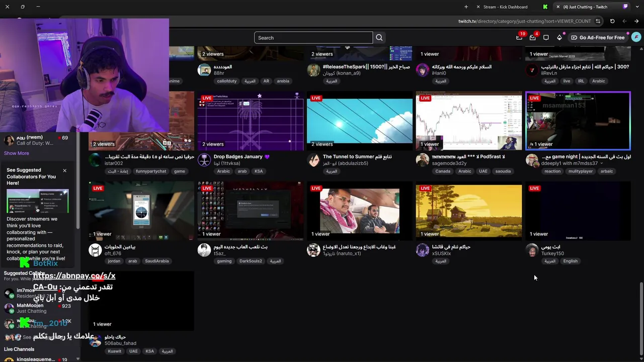
Task: Open the Prime loot crown icon
Action: pyautogui.click(x=519, y=38)
